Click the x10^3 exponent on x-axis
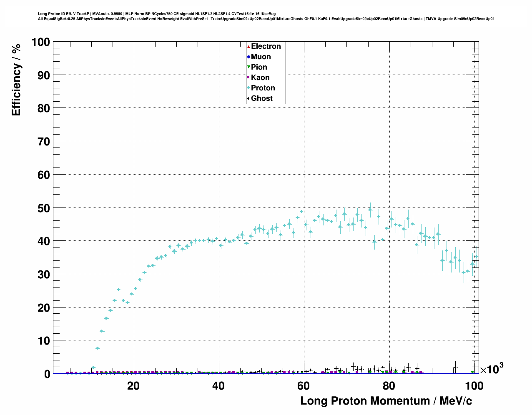532x415 pixels. click(492, 369)
